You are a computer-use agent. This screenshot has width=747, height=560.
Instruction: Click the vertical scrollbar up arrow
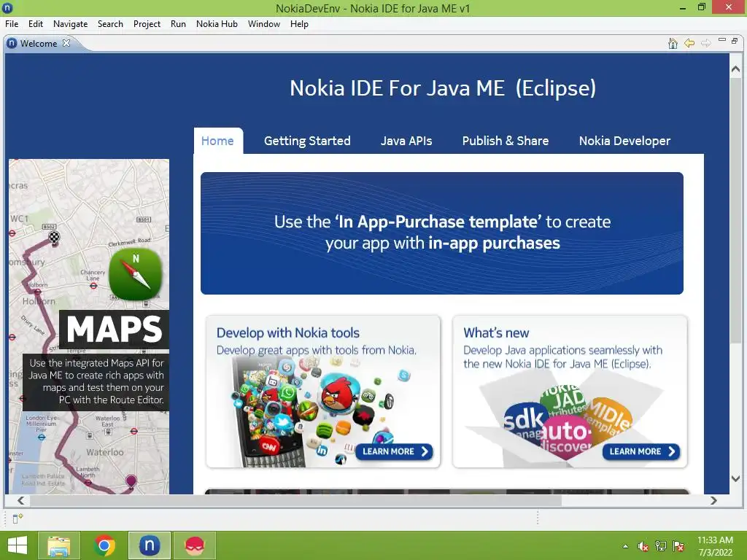[735, 69]
